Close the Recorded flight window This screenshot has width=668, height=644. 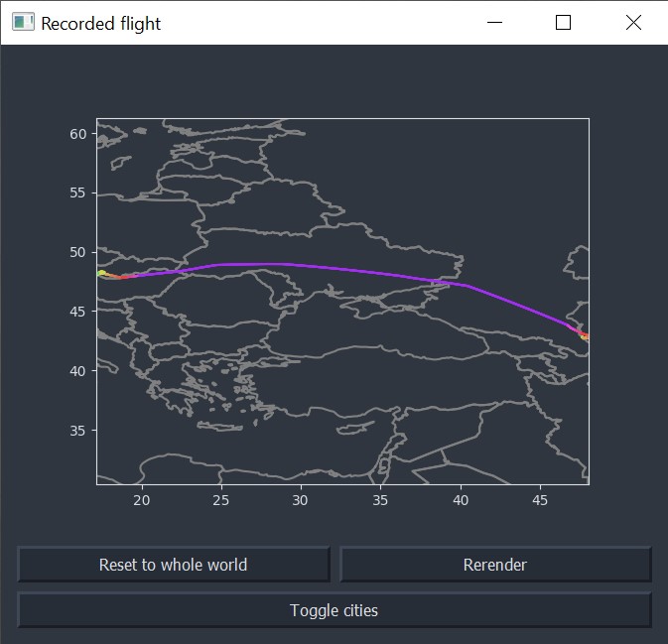click(633, 22)
